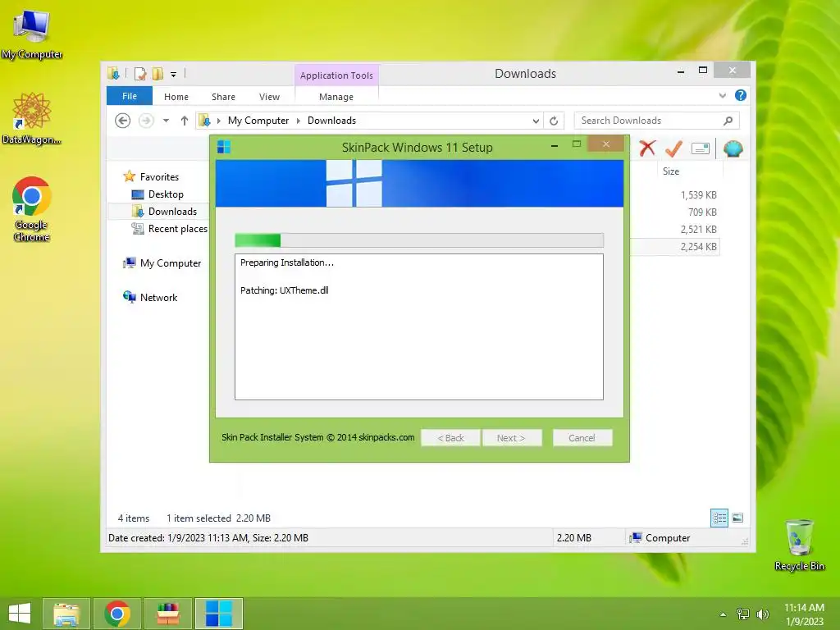840x630 pixels.
Task: Open address bar history dropdown
Action: 536,121
